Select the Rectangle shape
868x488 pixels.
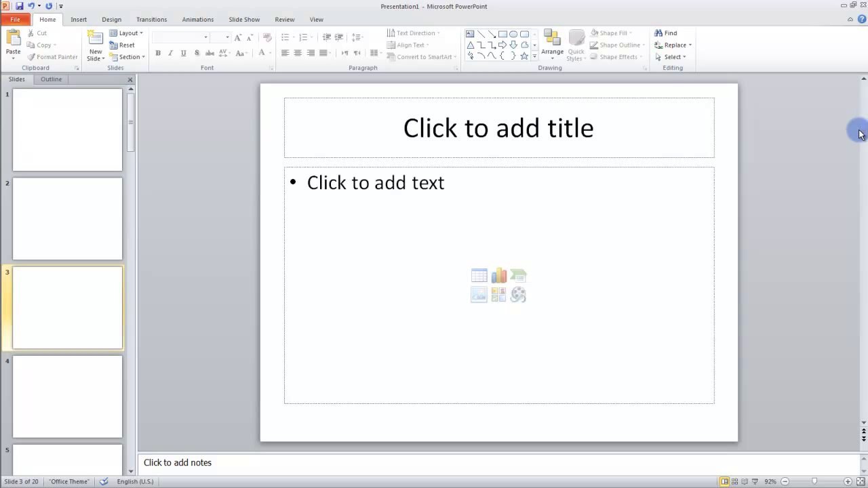tap(502, 34)
